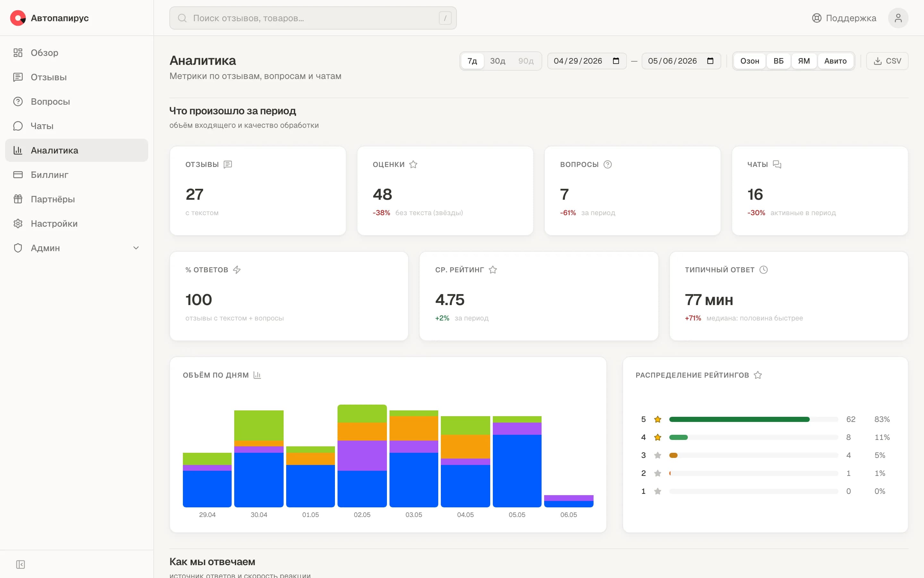Click the 06.05 bar in daily volume chart
This screenshot has height=578, width=924.
(x=569, y=501)
